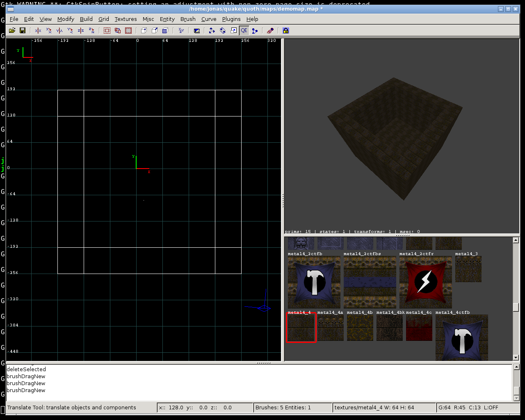
Task: Select the metal4_2ctfr lightning texture thumbnail
Action: [x=425, y=282]
